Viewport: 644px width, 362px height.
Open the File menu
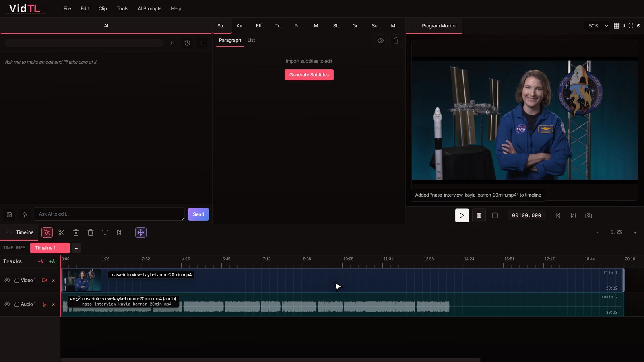click(x=67, y=8)
